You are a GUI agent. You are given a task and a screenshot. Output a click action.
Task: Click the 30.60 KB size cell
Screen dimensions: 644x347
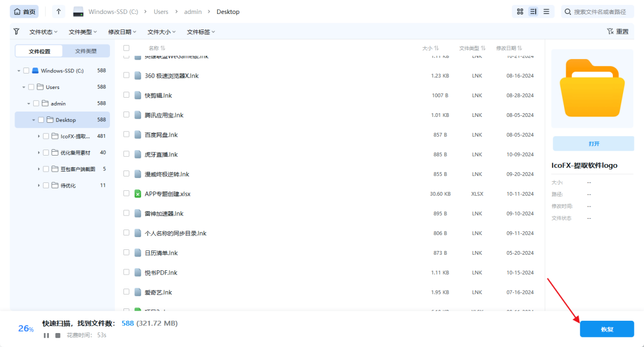click(440, 194)
